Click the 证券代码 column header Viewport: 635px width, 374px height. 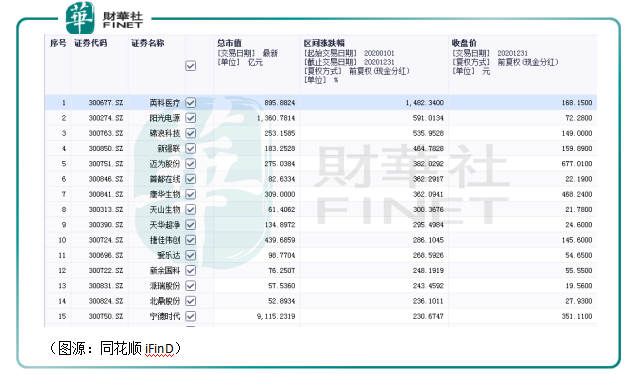coord(91,43)
